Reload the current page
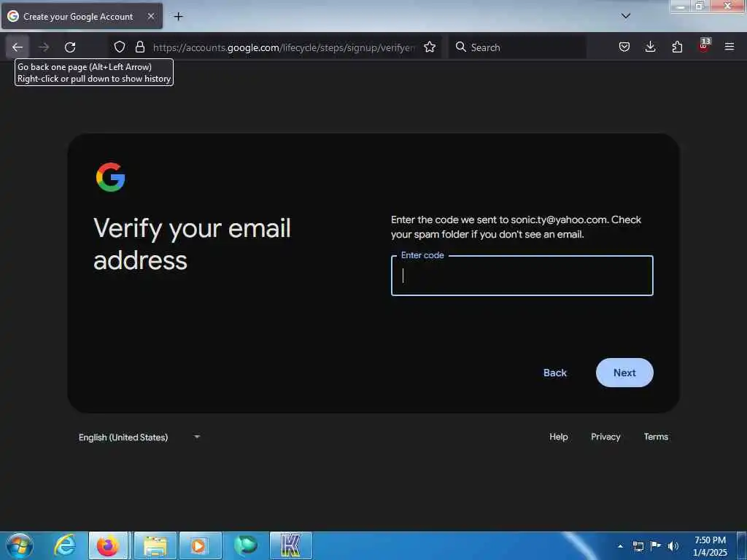The width and height of the screenshot is (747, 560). pos(70,47)
